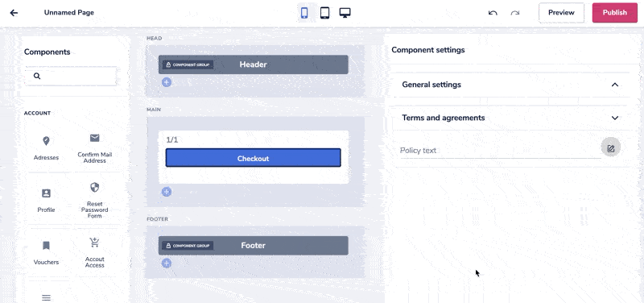Click the Unnamed Page title
Image resolution: width=644 pixels, height=303 pixels.
pyautogui.click(x=69, y=13)
